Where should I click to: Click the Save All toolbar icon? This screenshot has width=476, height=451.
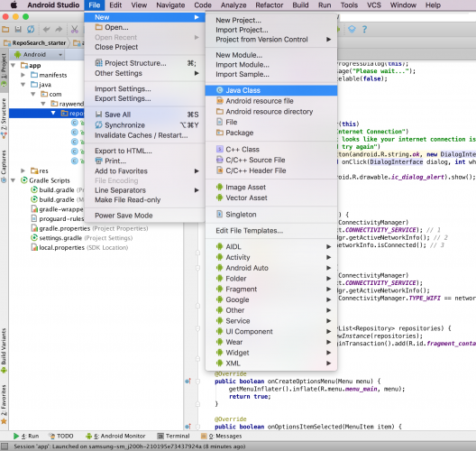click(x=18, y=29)
